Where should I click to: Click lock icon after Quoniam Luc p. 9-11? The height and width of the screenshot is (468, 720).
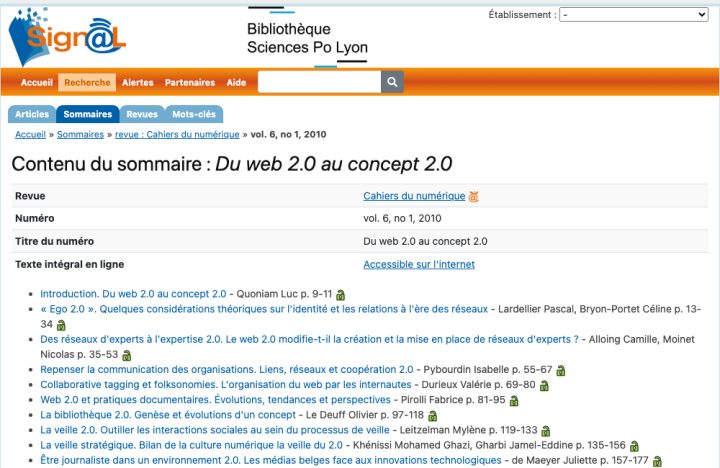click(x=341, y=295)
